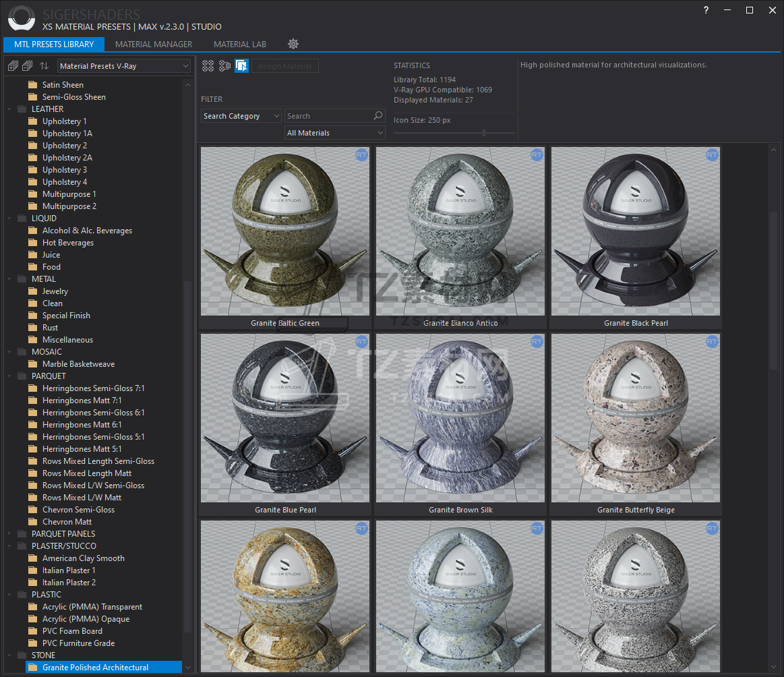Click RT badge on Granite Baltic Green
The image size is (784, 677).
[x=361, y=155]
